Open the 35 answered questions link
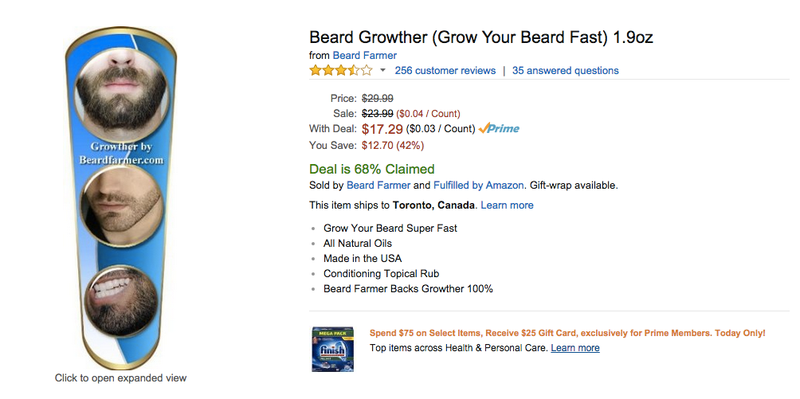The height and width of the screenshot is (399, 800). click(x=565, y=70)
